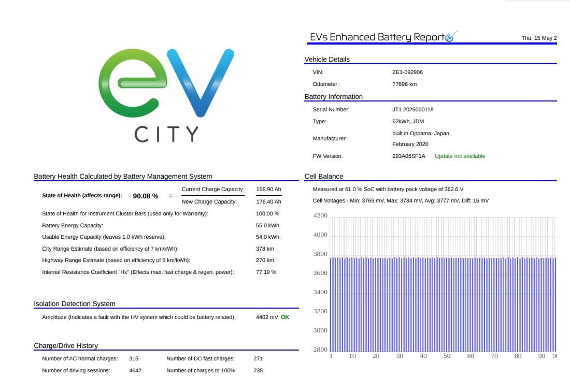Select the State of Health 90.08 % value

(x=146, y=196)
